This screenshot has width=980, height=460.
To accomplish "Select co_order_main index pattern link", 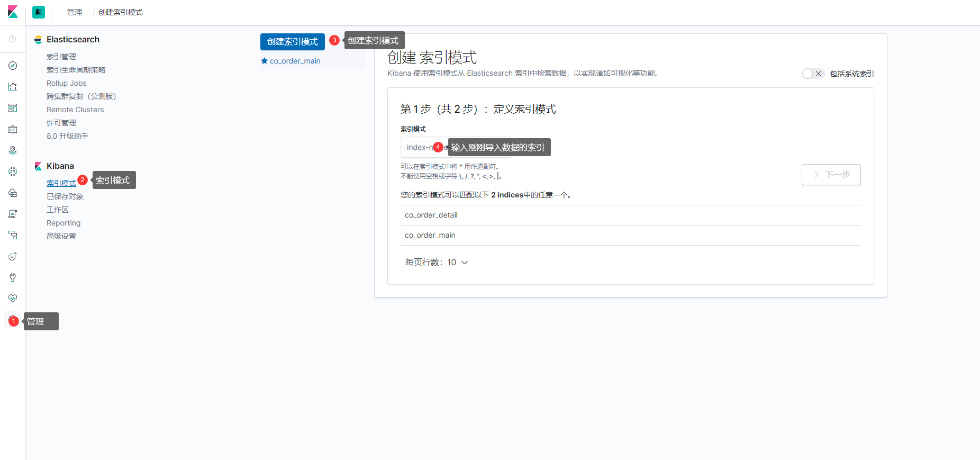I will click(295, 61).
